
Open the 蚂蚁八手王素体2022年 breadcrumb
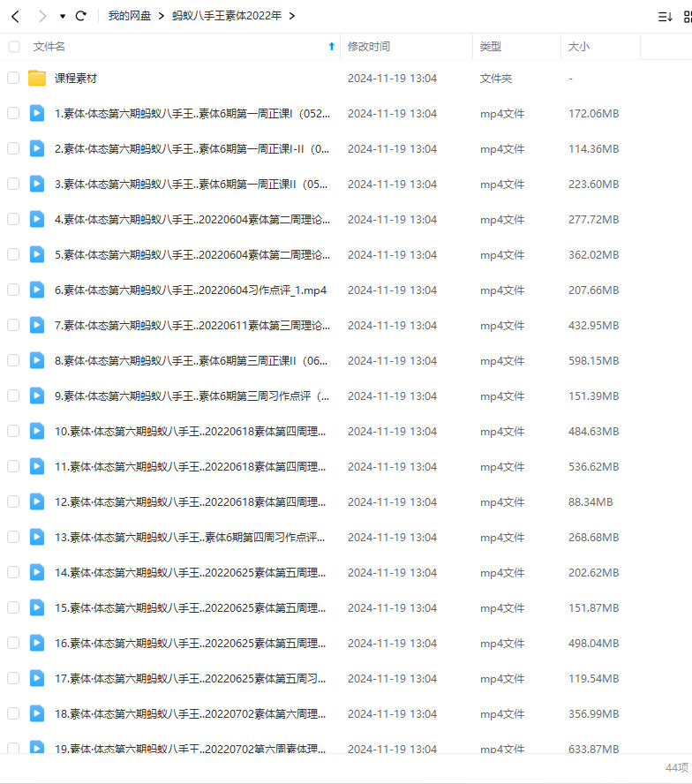227,16
